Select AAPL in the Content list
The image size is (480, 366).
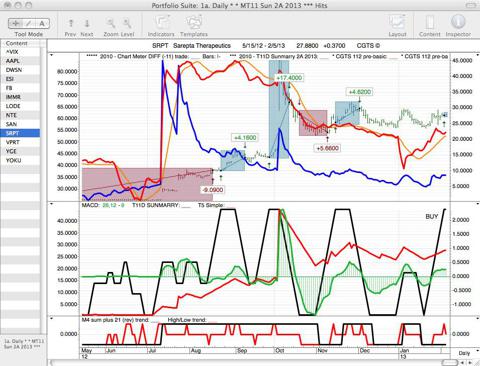tap(20, 61)
